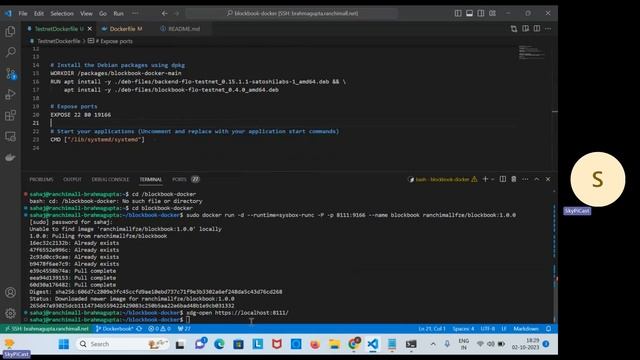Open the Edit menu

(x=39, y=13)
